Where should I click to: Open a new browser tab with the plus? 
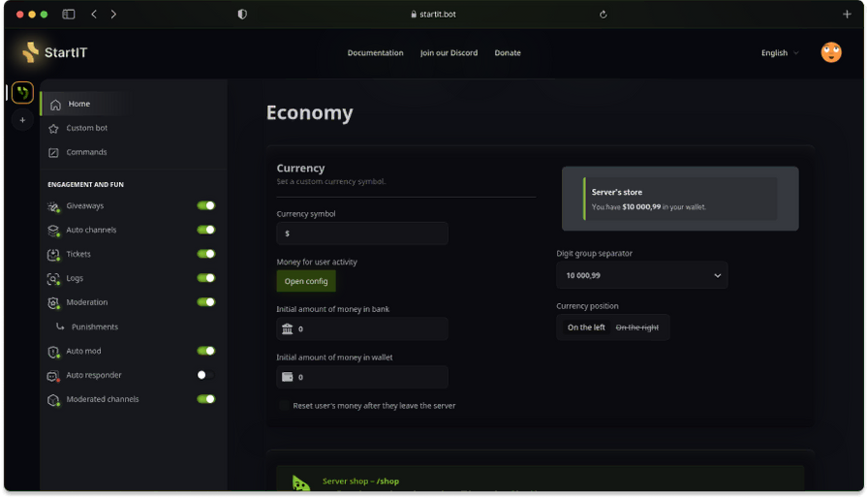[x=847, y=15]
